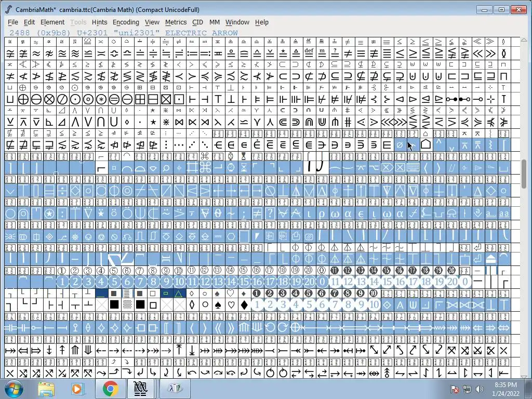Select the 'def' equal-by-definition glyph

coord(309,54)
